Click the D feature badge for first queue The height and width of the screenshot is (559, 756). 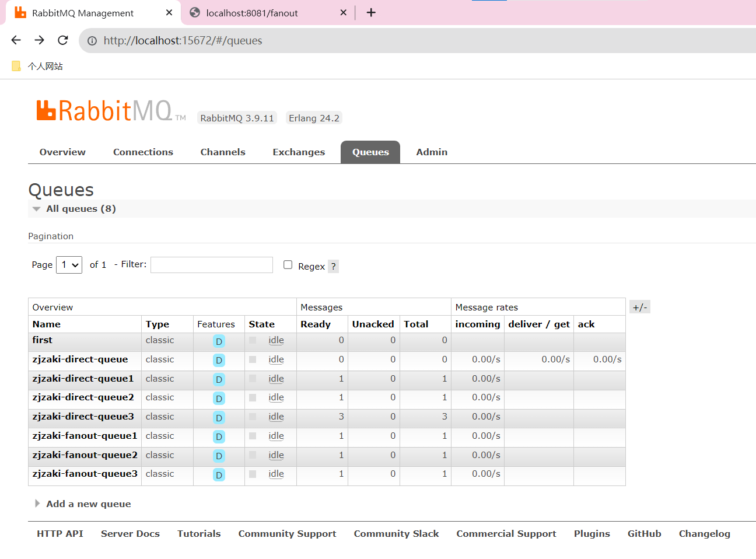[219, 341]
